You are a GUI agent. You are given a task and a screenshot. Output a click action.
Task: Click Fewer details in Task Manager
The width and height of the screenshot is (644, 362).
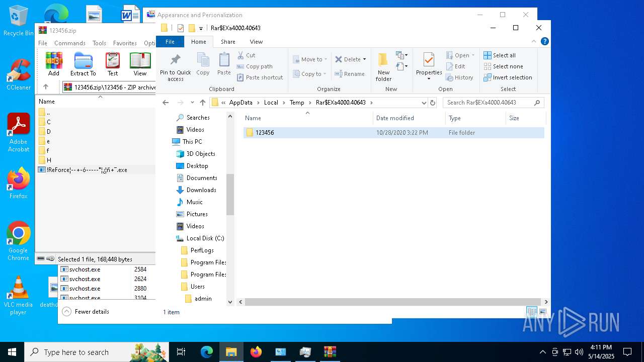(86, 312)
